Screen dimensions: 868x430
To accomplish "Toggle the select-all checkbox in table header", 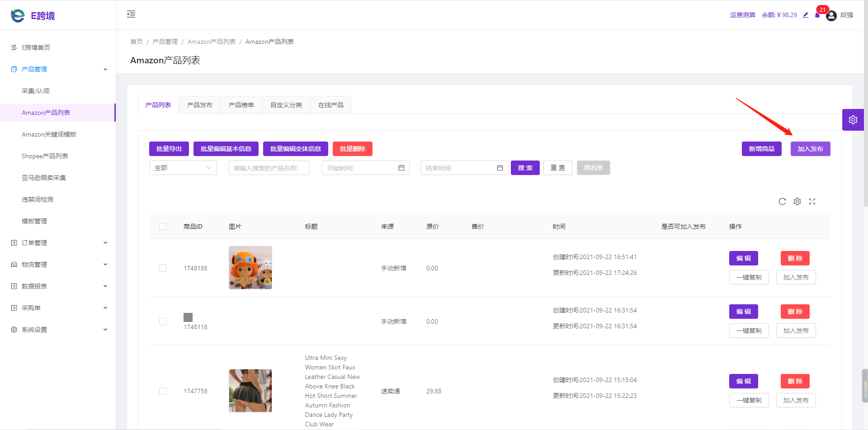I will 163,227.
